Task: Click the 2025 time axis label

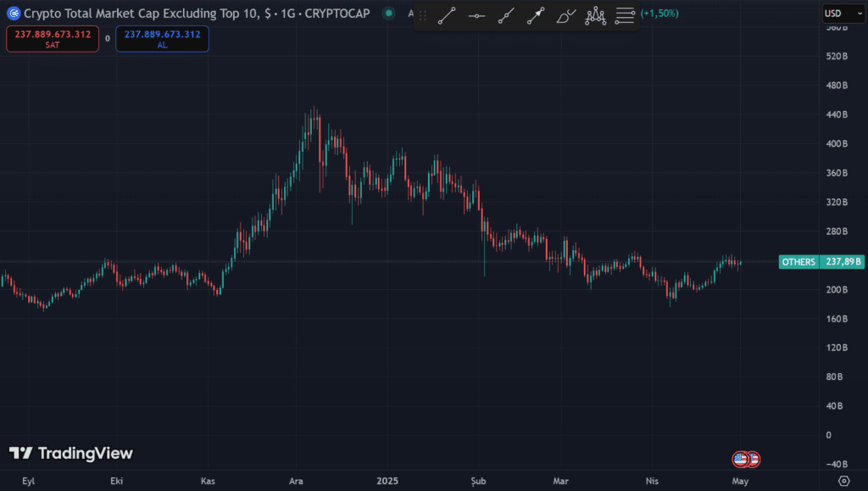Action: click(387, 481)
